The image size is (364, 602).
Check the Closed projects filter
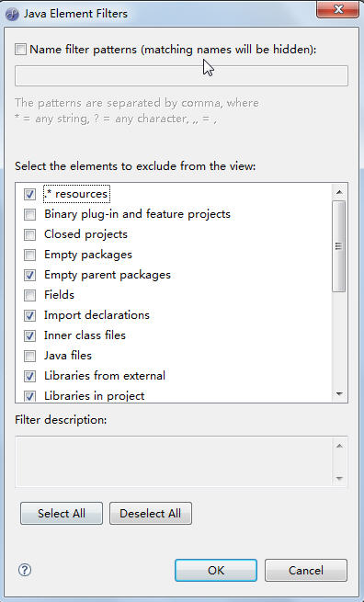29,234
